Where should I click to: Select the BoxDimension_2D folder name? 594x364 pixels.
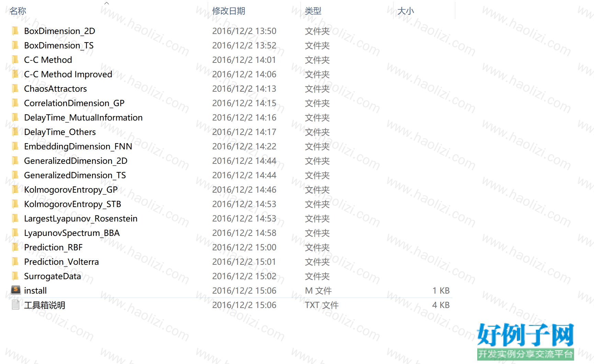click(60, 31)
